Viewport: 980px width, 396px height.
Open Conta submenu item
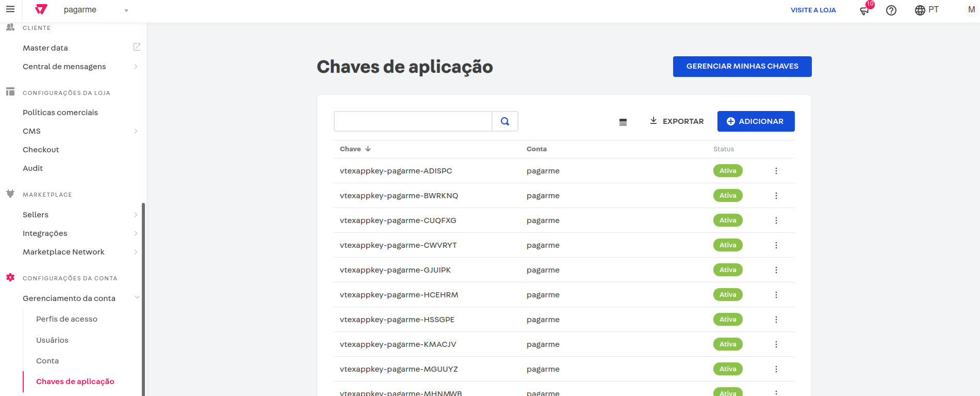click(x=47, y=361)
